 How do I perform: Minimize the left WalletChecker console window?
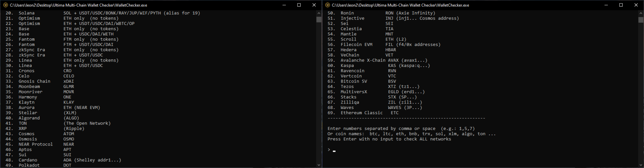(284, 5)
